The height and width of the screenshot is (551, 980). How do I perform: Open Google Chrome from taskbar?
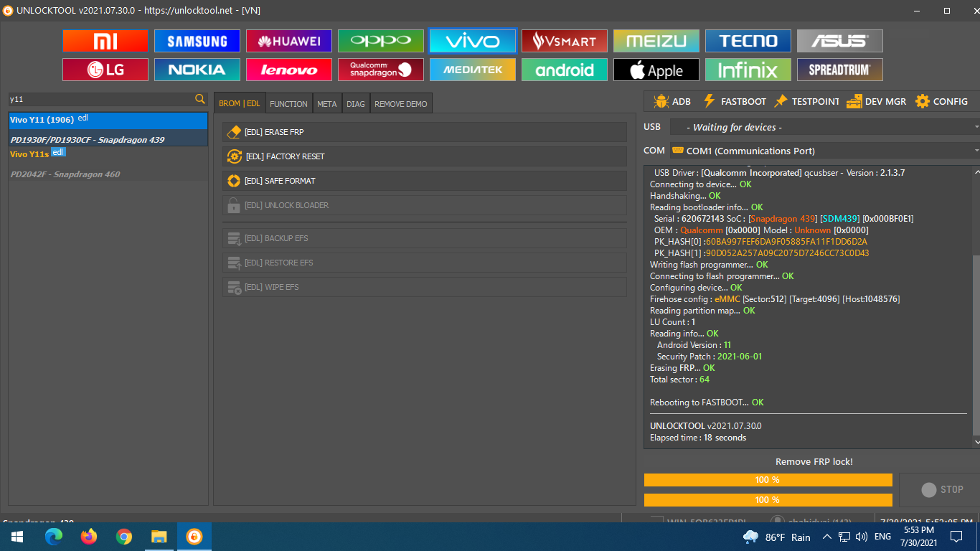(124, 537)
